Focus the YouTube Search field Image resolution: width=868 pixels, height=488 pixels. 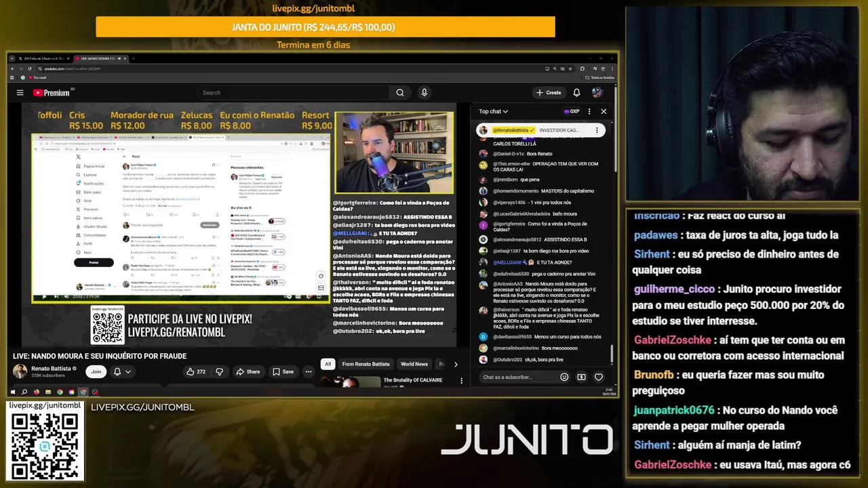click(293, 93)
